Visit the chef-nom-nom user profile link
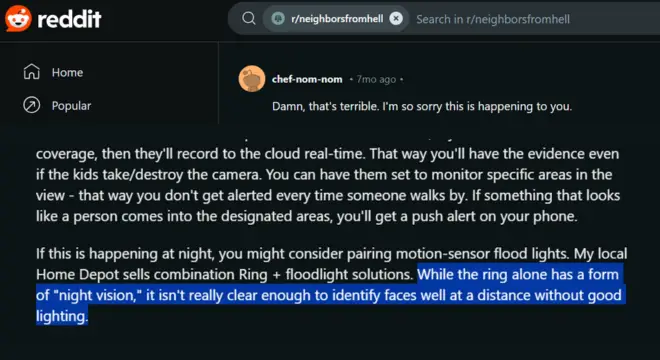This screenshot has width=660, height=360. pos(307,79)
